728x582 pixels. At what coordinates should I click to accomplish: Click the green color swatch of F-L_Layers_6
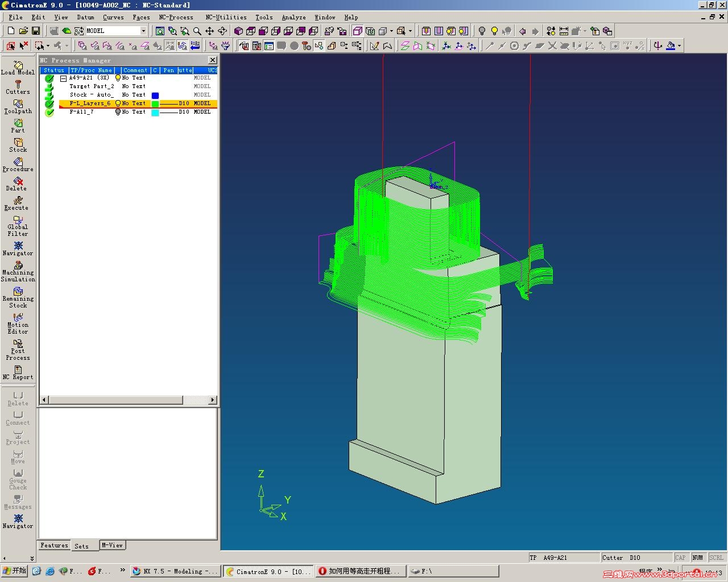pos(155,104)
